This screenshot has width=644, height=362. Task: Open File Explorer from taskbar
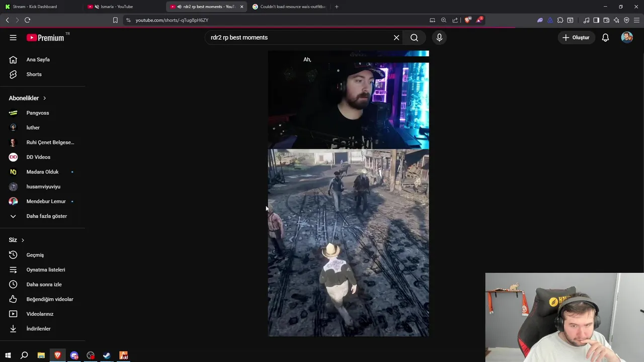point(41,355)
